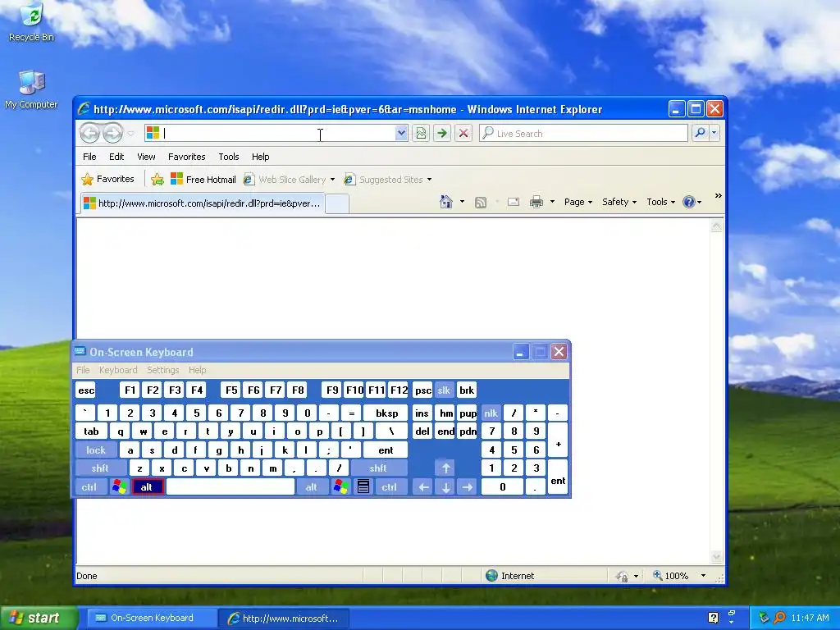
Task: Click the tab key on keyboard
Action: 91,431
